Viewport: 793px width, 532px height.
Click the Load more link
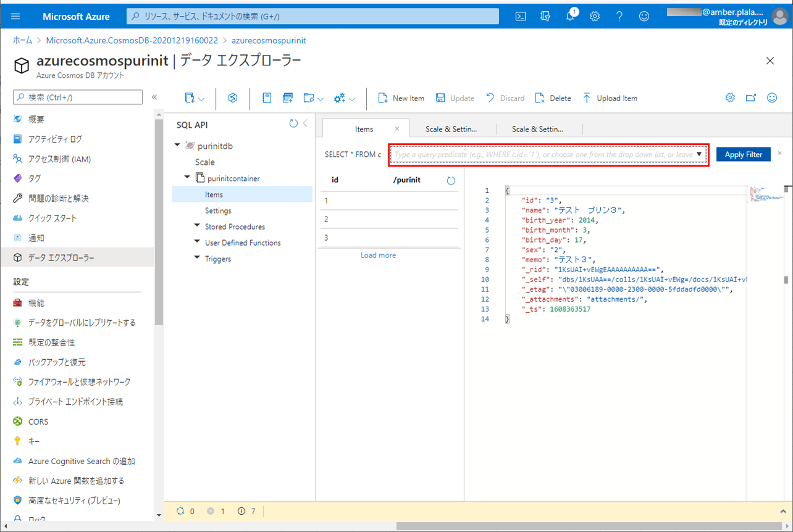(x=379, y=255)
